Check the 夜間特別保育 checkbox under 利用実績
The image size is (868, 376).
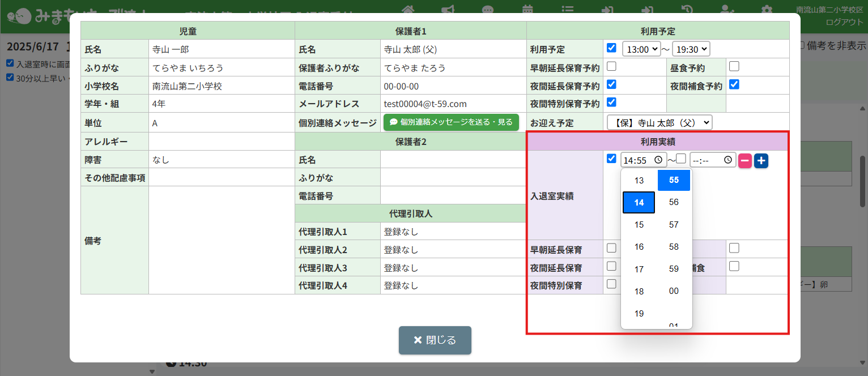(x=611, y=284)
